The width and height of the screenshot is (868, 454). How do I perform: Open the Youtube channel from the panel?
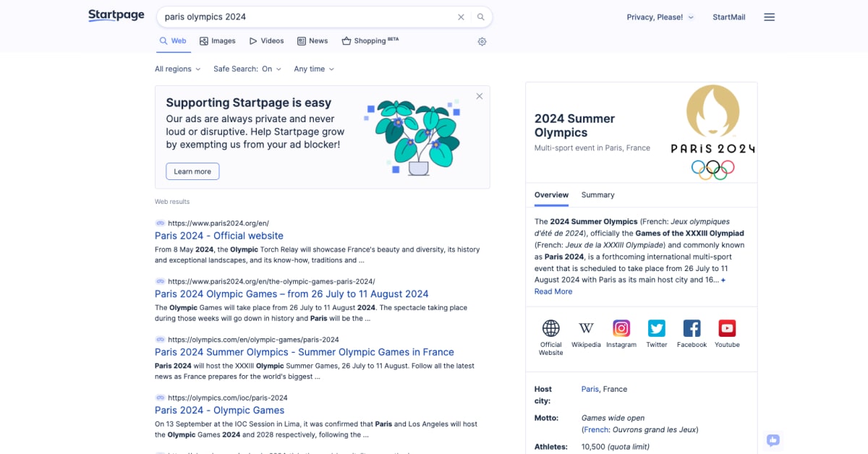click(726, 327)
